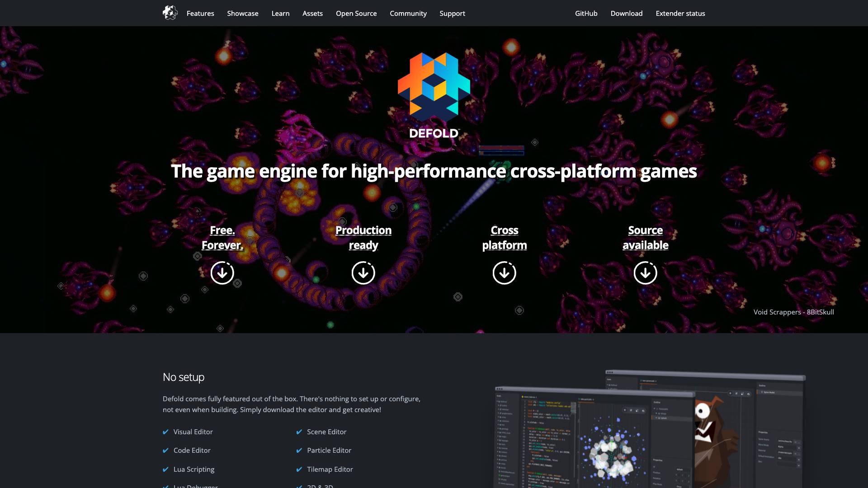The width and height of the screenshot is (868, 488).
Task: Click the Free. Forever. heading link
Action: pos(222,238)
